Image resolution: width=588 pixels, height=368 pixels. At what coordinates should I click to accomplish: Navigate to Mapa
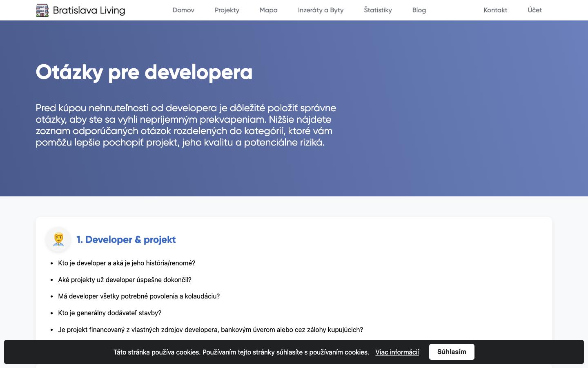(x=268, y=10)
